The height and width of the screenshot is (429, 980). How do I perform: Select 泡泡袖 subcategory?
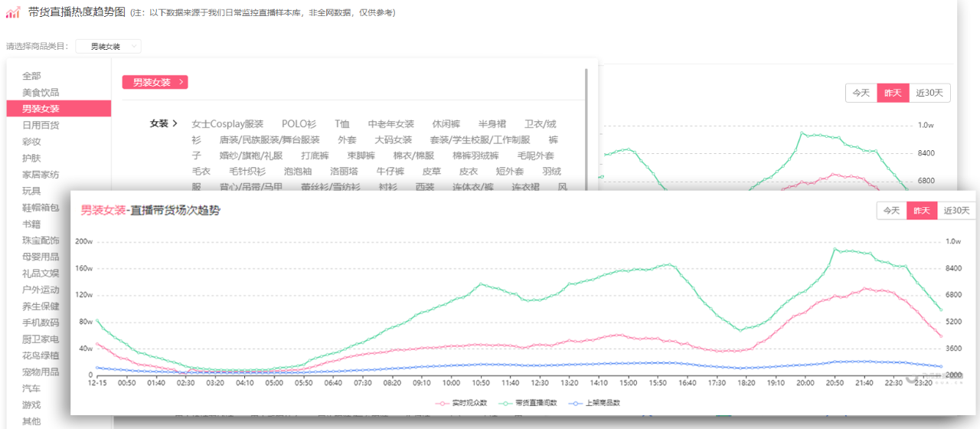[x=298, y=172]
